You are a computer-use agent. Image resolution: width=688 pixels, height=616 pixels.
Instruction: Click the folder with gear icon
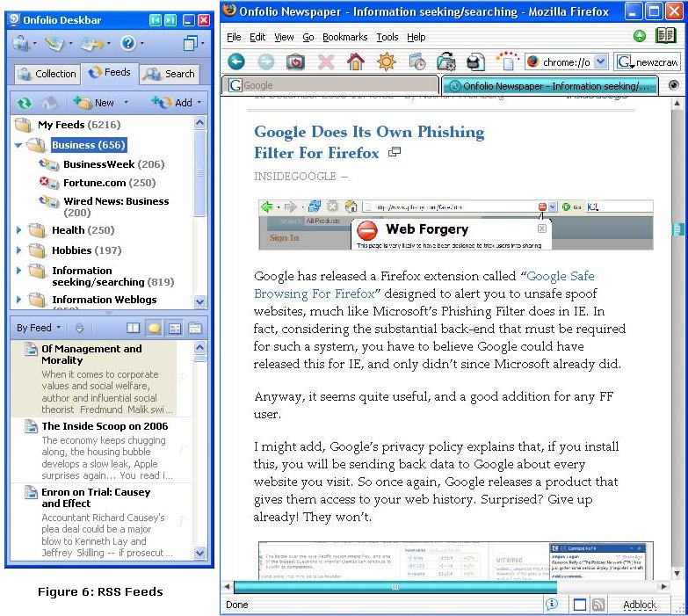point(446,62)
